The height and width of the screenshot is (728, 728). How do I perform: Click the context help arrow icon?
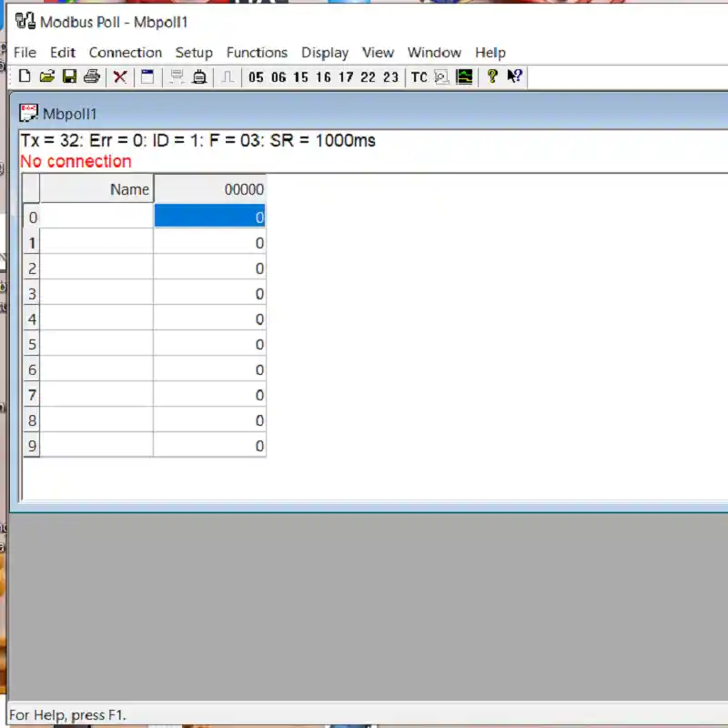point(515,76)
